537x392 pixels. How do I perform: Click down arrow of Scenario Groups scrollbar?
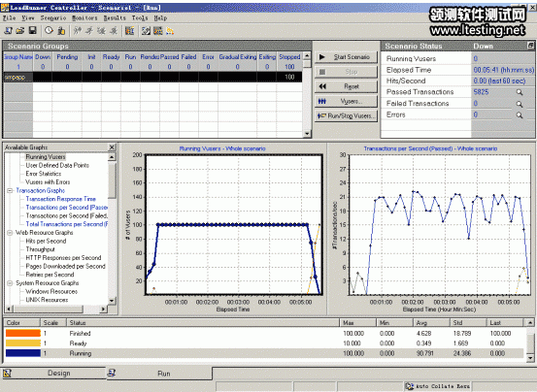coord(307,134)
